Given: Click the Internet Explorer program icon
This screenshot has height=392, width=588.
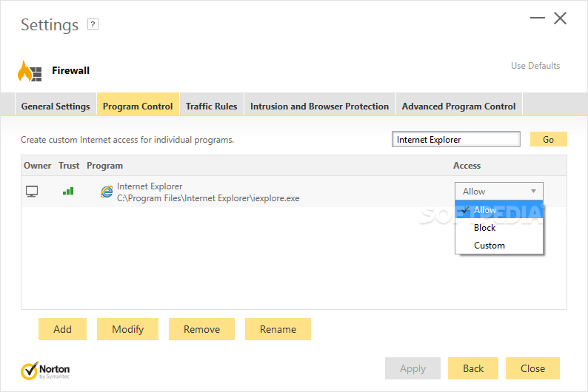Looking at the screenshot, I should tap(107, 192).
